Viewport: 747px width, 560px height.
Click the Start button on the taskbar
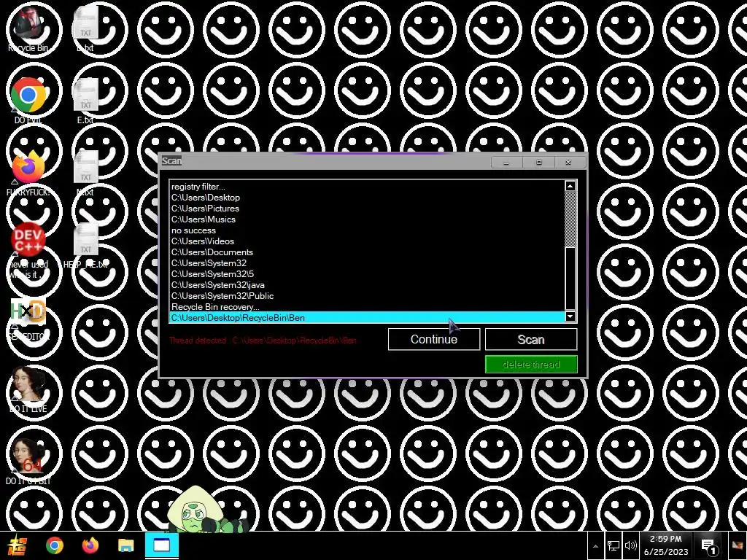pyautogui.click(x=18, y=545)
